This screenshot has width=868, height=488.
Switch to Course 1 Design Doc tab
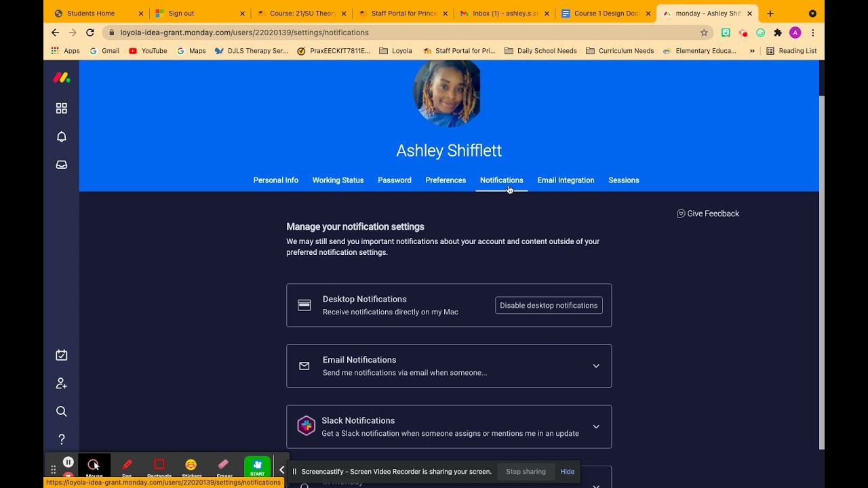[x=606, y=14]
